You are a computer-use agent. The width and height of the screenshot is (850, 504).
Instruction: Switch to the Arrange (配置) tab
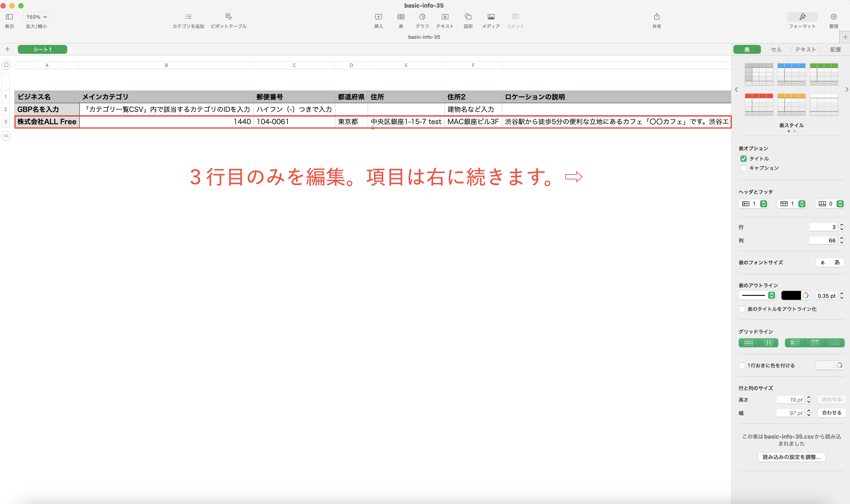(835, 50)
